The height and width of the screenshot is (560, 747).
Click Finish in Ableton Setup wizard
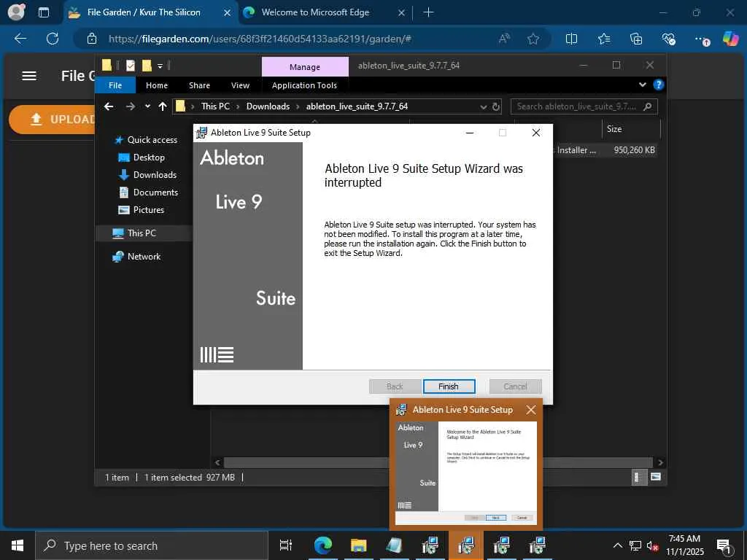click(x=449, y=386)
